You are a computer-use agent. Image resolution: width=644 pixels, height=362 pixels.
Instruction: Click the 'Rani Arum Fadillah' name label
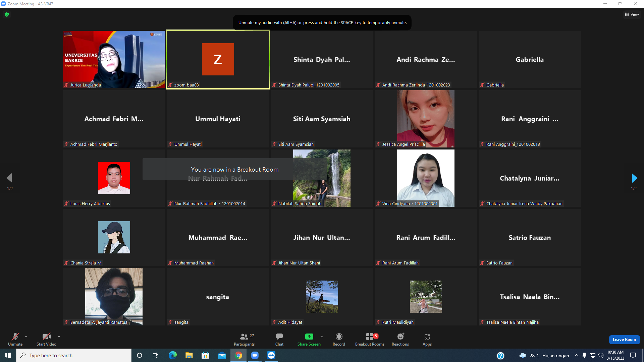[x=400, y=263]
